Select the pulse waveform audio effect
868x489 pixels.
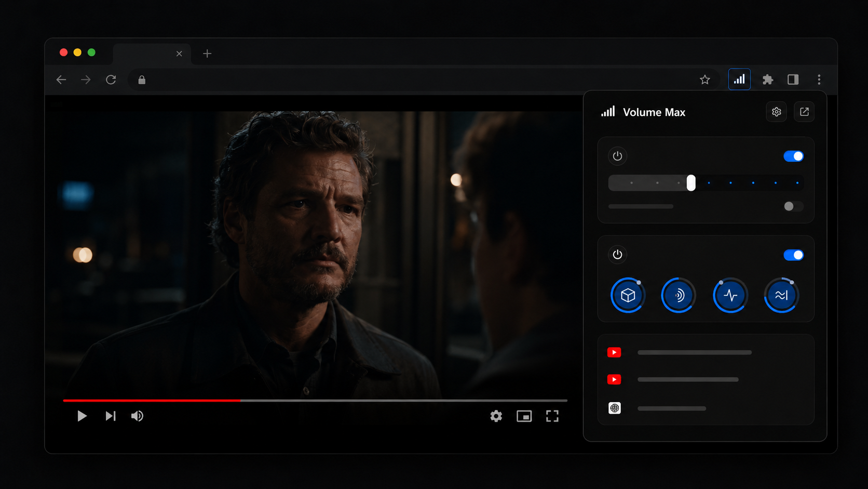point(730,295)
